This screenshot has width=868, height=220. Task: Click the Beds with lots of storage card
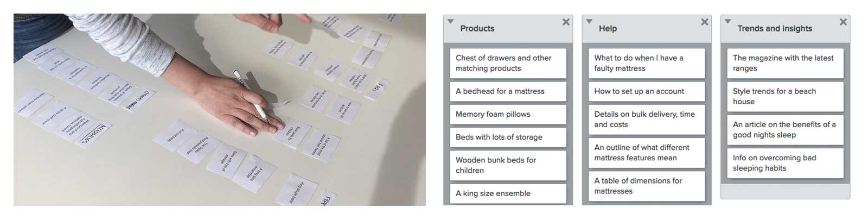point(508,137)
